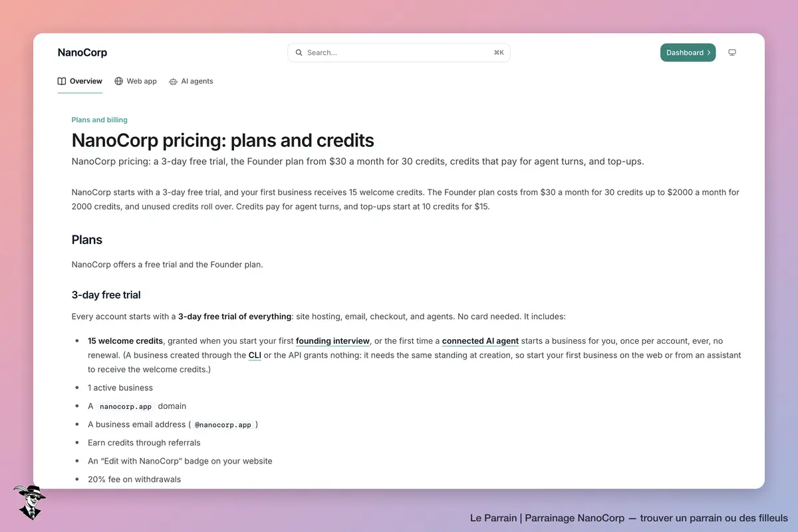Click the 15 welcome credits bold text
This screenshot has height=532, width=798.
pyautogui.click(x=125, y=341)
